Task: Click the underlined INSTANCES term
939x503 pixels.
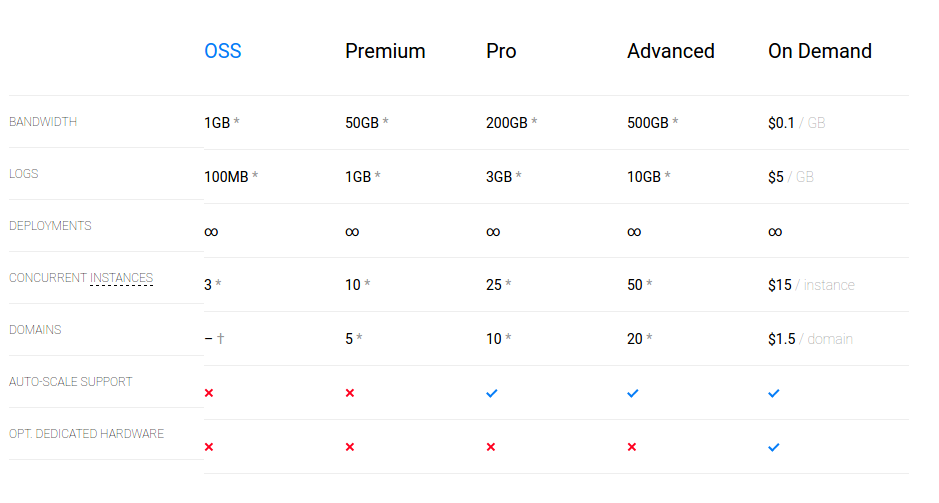Action: [122, 278]
